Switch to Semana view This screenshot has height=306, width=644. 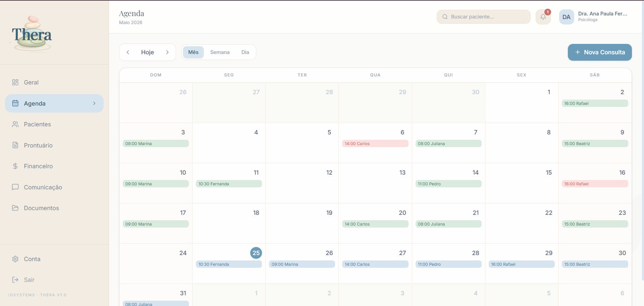coord(220,52)
